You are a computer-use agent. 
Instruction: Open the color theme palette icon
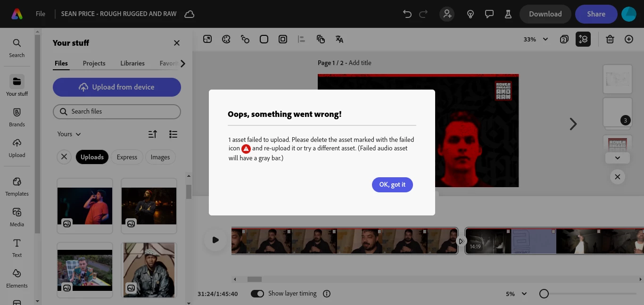click(x=226, y=39)
